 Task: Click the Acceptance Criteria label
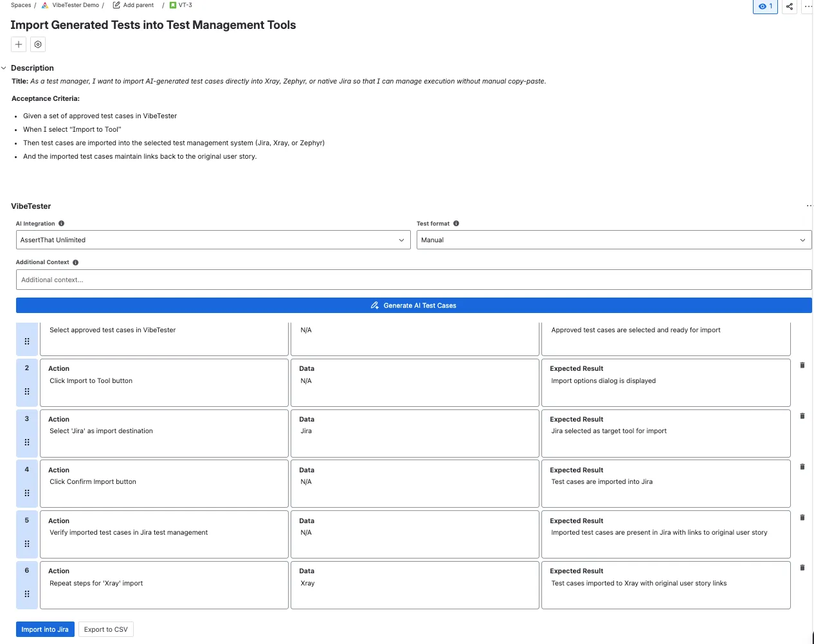coord(46,98)
